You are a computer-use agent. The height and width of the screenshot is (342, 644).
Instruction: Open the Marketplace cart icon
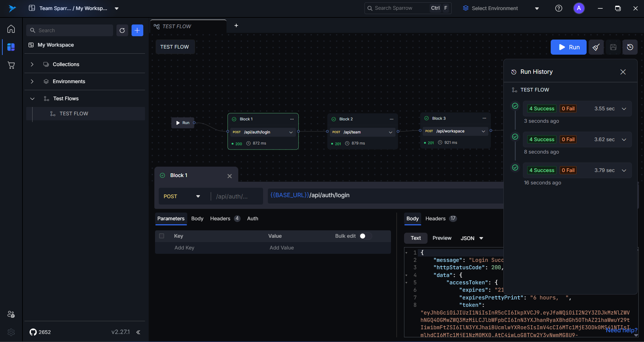(11, 65)
